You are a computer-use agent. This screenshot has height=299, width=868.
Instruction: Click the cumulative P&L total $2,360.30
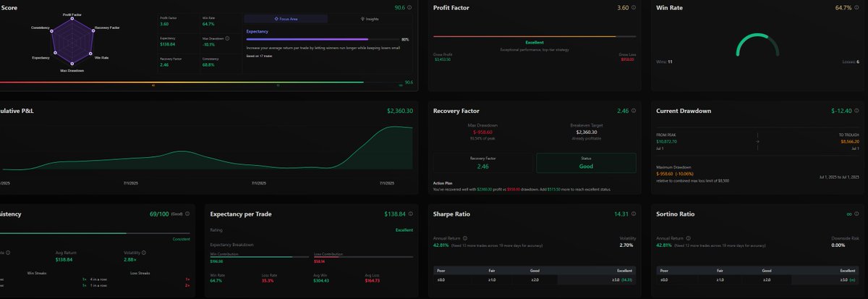click(x=400, y=111)
